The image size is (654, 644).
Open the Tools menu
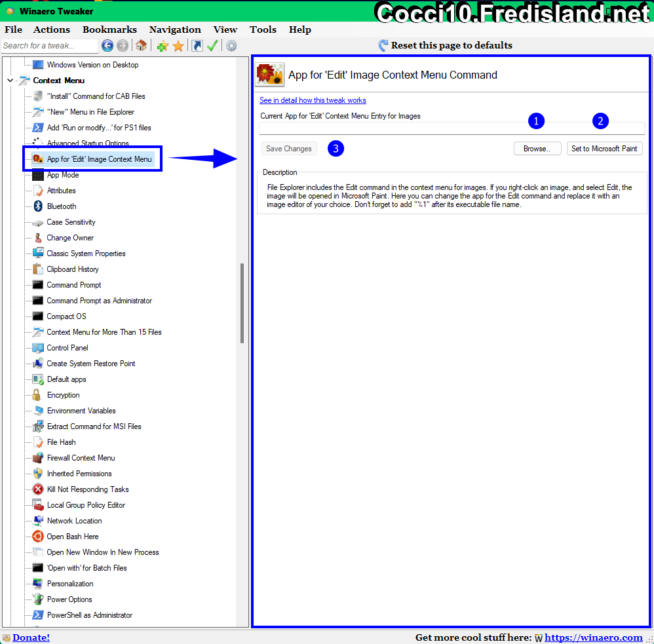coord(263,29)
